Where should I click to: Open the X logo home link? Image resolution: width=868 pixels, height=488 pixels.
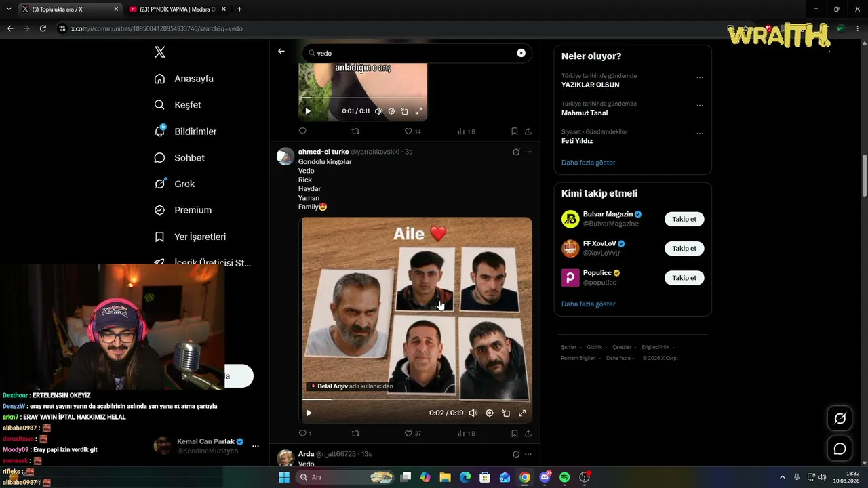pos(159,52)
